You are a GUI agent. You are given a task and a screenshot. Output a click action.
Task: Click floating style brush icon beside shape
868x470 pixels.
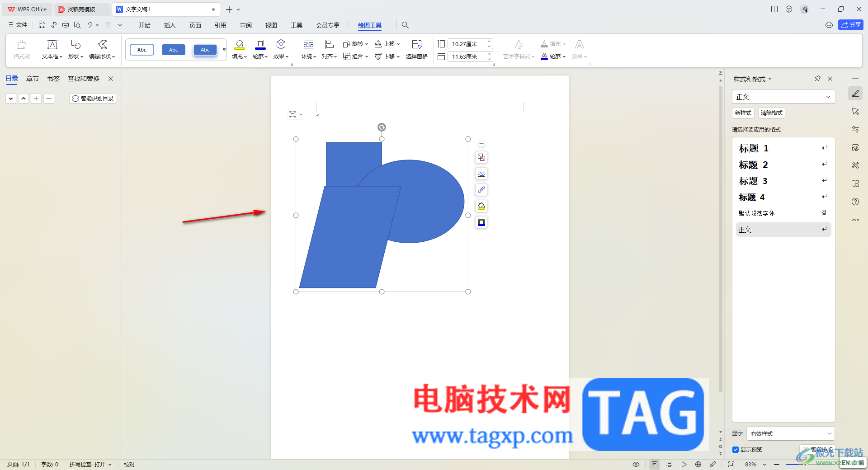[481, 190]
